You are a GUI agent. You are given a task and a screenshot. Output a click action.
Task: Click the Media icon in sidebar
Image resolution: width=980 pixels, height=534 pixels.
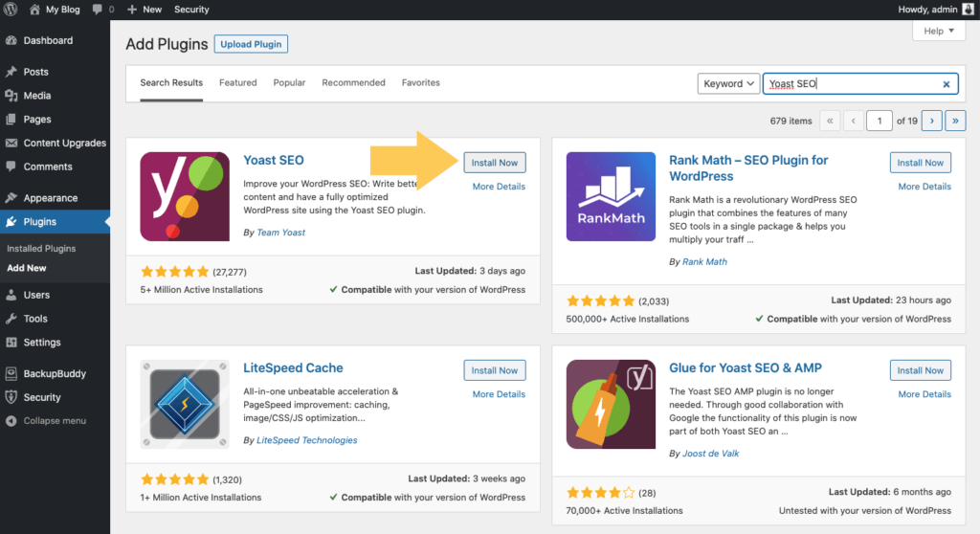(11, 96)
